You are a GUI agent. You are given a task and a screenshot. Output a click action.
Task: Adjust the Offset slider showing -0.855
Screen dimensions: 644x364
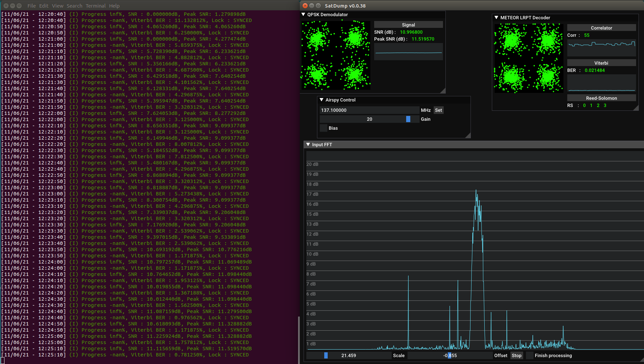[450, 355]
